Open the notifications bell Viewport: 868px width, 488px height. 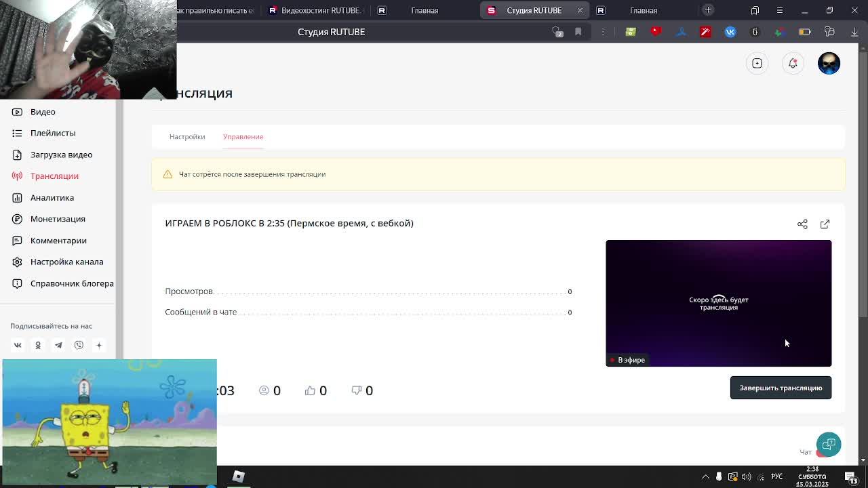tap(793, 63)
